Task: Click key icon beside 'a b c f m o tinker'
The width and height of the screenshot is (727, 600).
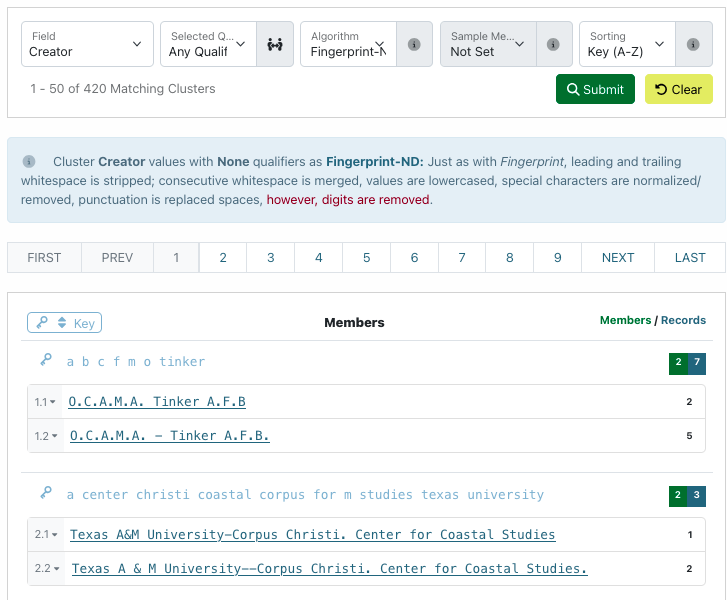Action: pos(46,360)
